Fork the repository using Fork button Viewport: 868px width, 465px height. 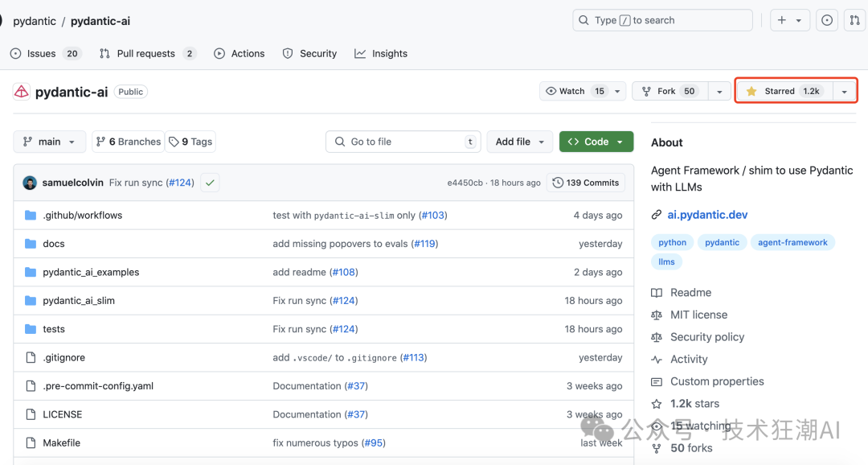(667, 91)
